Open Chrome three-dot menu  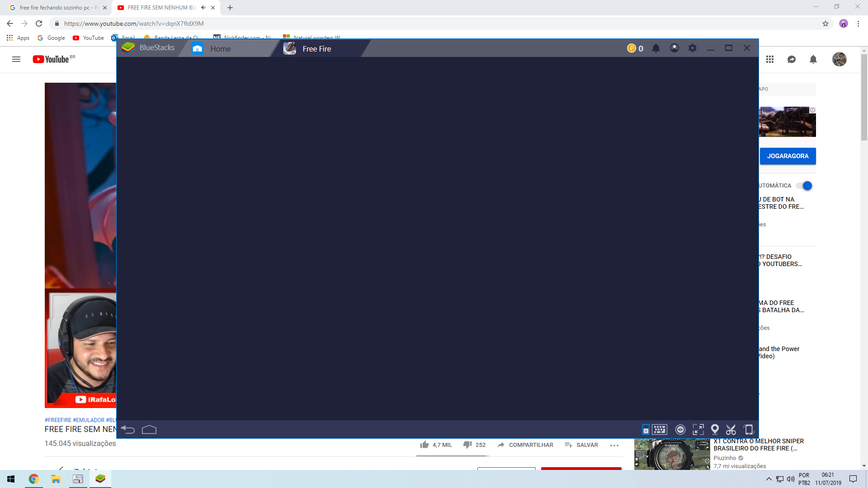coord(858,23)
